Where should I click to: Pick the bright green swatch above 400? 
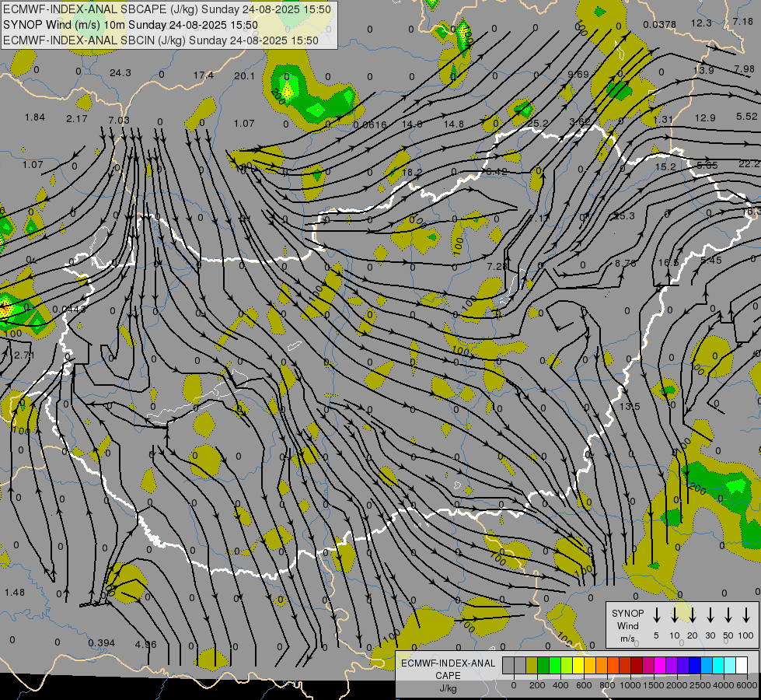click(x=555, y=666)
